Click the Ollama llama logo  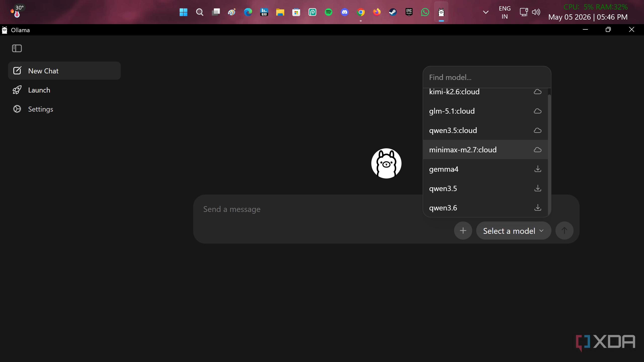[386, 163]
